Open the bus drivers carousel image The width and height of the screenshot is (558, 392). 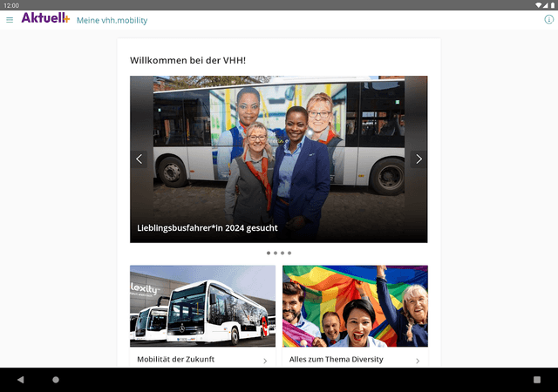pos(279,159)
